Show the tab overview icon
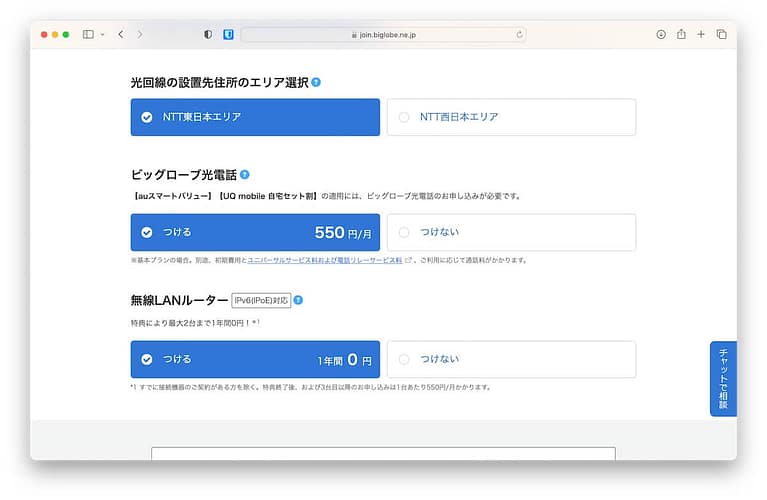The height and width of the screenshot is (500, 767). click(721, 34)
